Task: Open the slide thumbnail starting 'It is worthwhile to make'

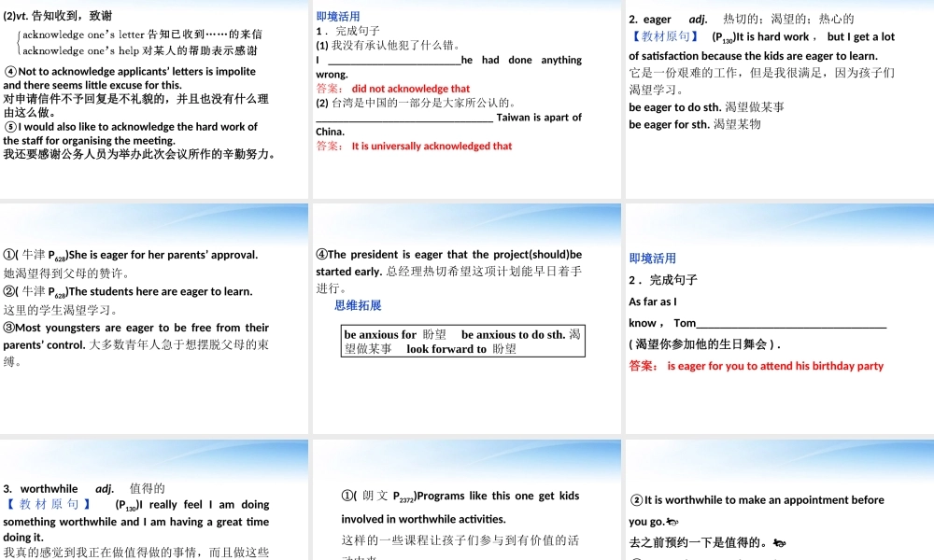Action: pyautogui.click(x=780, y=499)
